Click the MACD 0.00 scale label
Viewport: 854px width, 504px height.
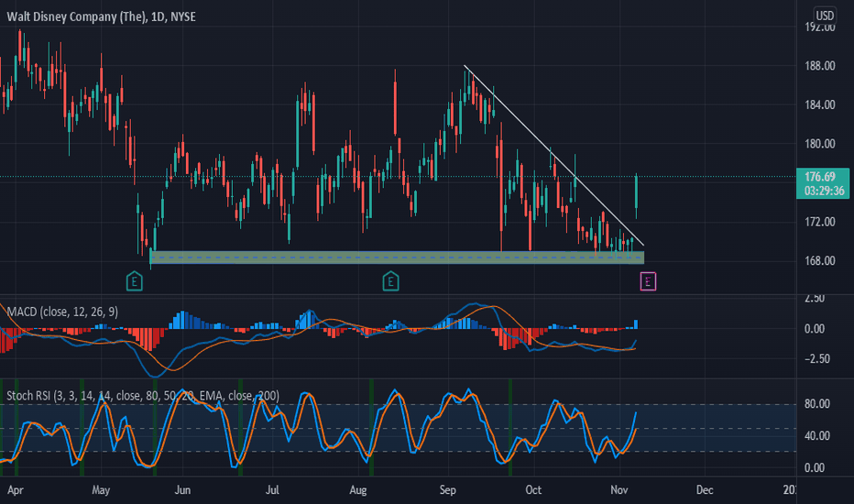[x=815, y=329]
